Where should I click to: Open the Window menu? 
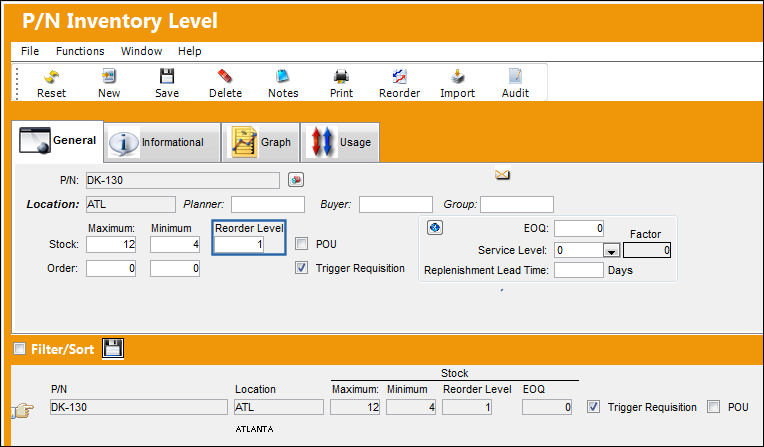click(x=141, y=51)
